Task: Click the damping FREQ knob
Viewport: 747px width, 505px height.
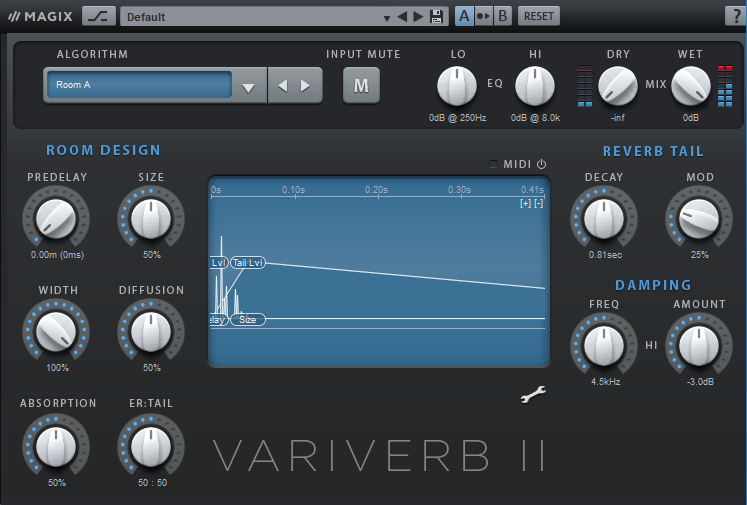Action: [x=604, y=346]
